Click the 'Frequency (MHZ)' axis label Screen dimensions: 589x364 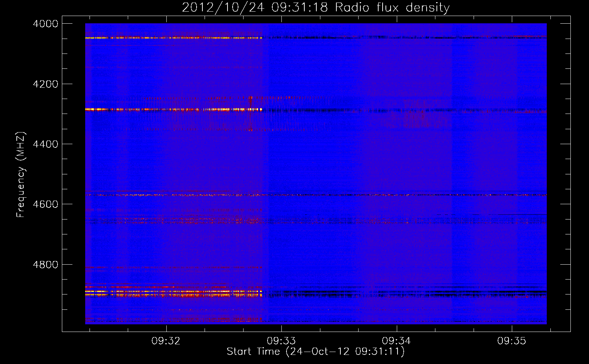[21, 175]
